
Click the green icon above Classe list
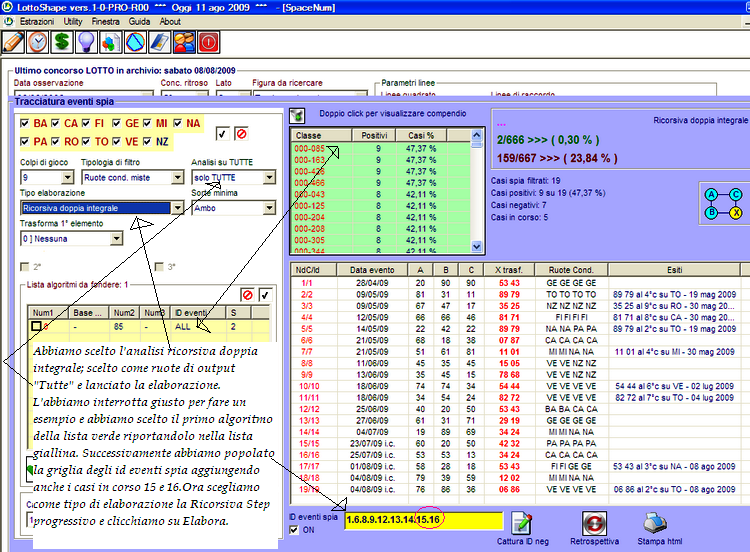297,115
